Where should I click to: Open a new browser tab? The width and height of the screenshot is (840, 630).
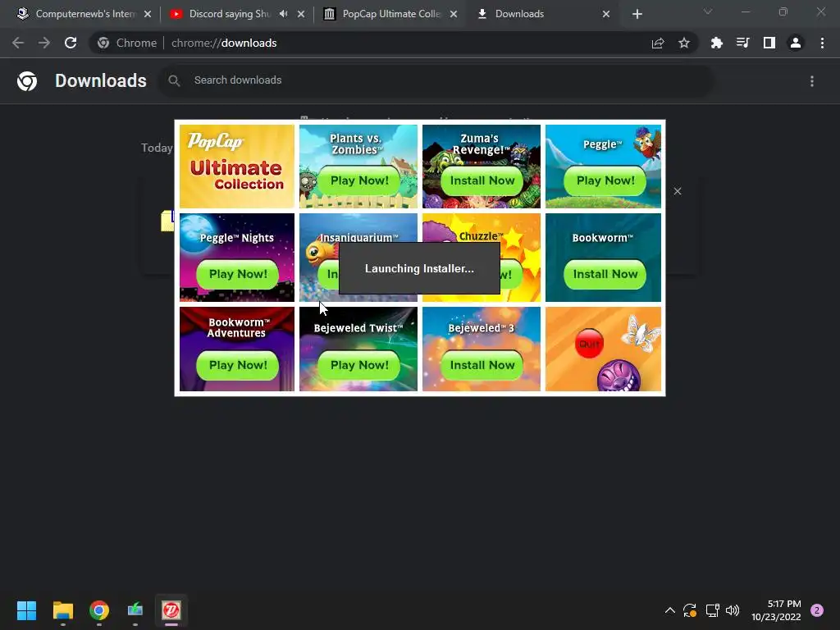pos(637,14)
